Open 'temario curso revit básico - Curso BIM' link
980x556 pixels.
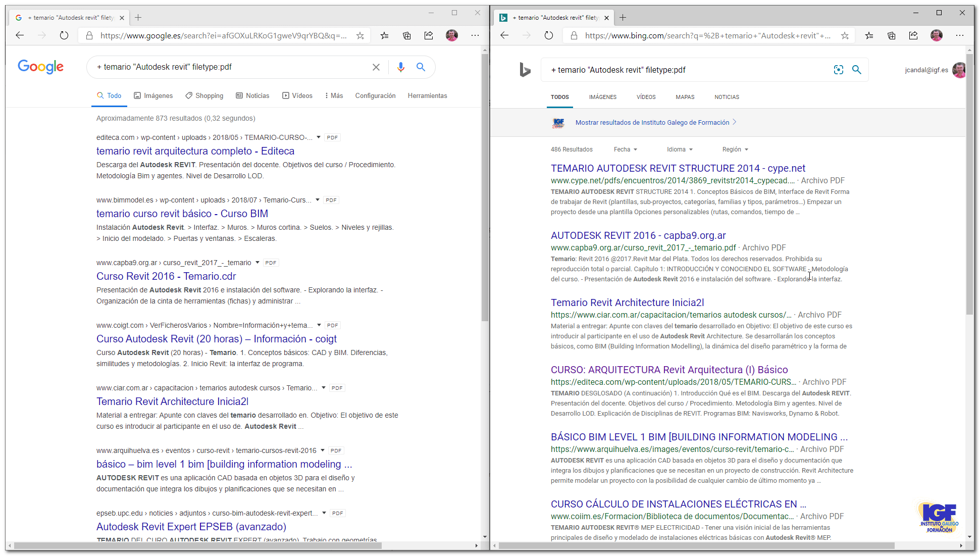coord(182,214)
